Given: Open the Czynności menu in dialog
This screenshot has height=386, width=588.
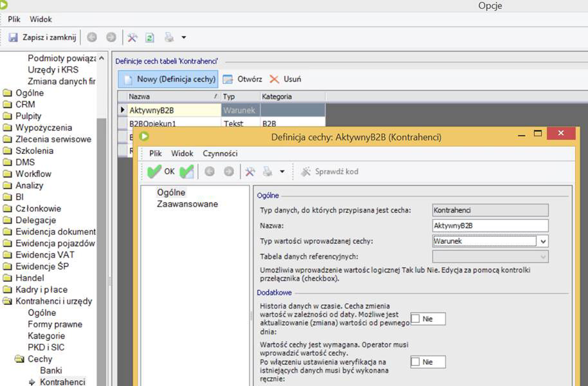Looking at the screenshot, I should coord(220,153).
